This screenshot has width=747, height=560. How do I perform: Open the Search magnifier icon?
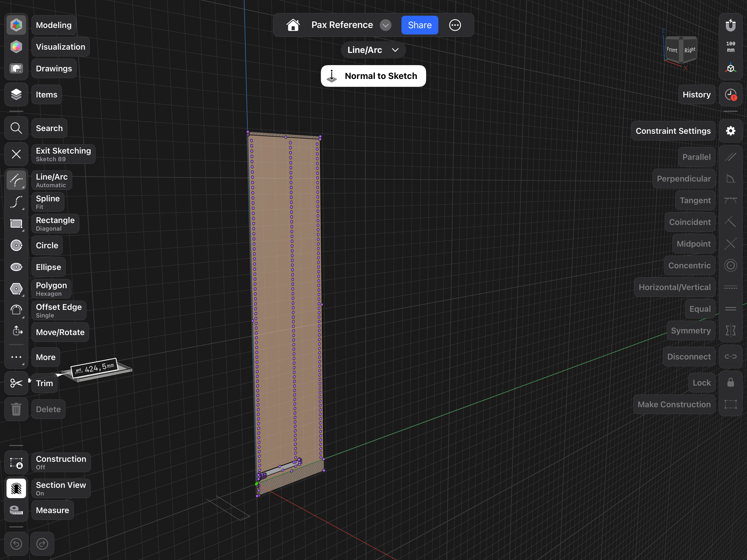[16, 128]
